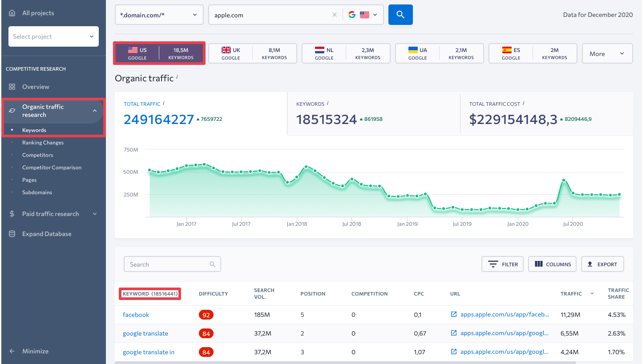Open Subdomains in the sidebar
The width and height of the screenshot is (642, 364).
click(x=37, y=192)
